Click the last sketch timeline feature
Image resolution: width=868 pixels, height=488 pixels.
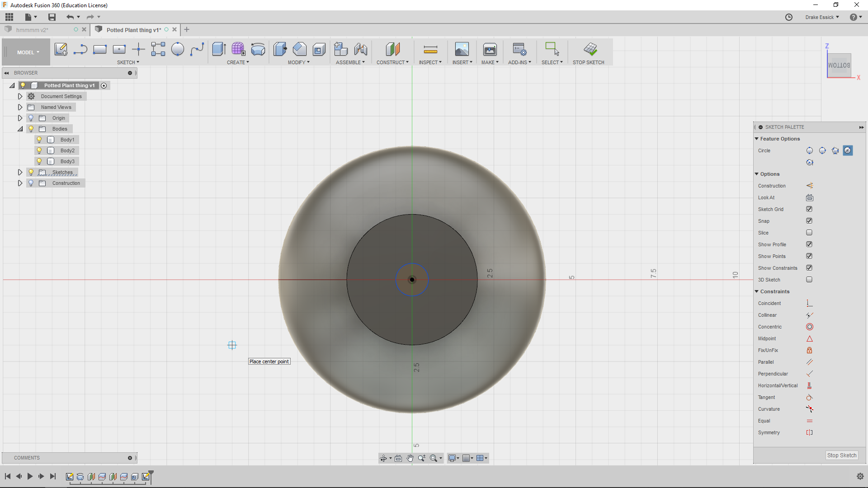(x=146, y=477)
